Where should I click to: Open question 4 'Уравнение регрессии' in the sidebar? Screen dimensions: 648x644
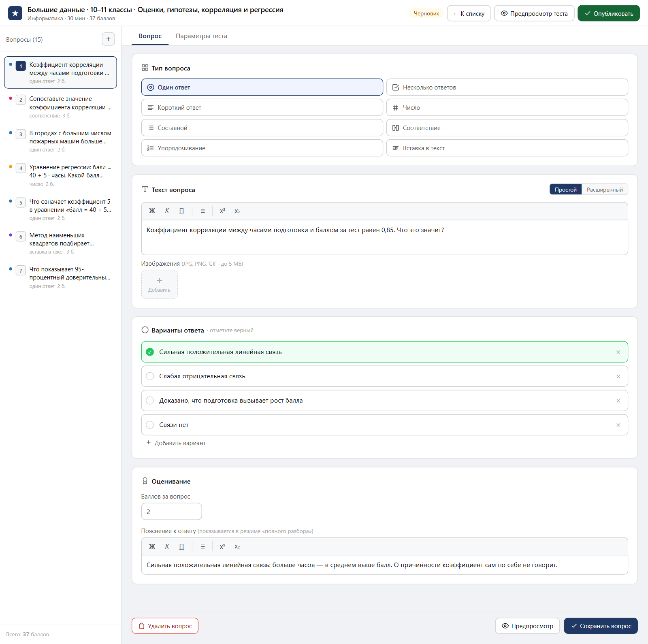[61, 175]
